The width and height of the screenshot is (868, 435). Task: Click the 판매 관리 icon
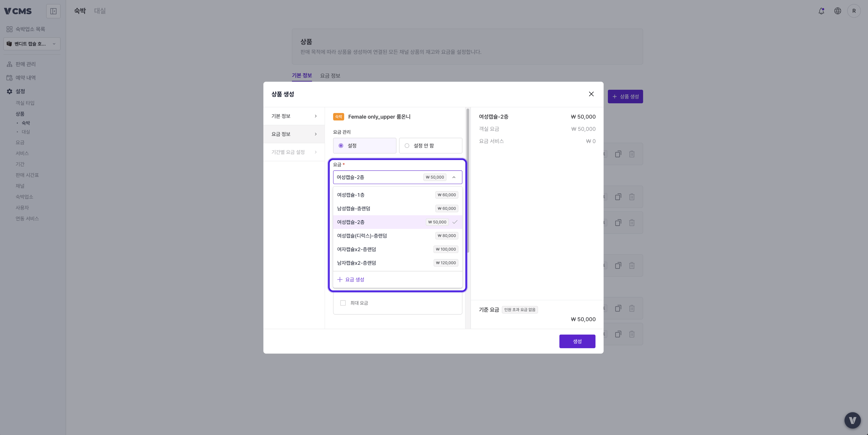point(10,64)
